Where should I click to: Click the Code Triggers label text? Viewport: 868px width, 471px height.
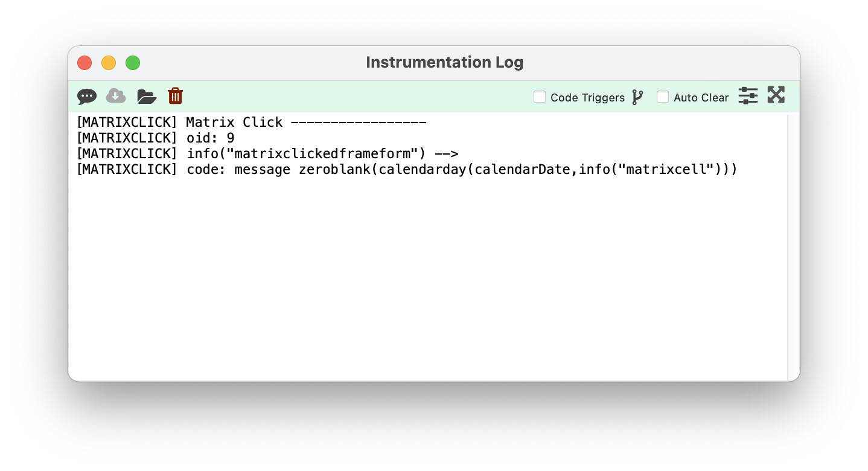click(587, 98)
